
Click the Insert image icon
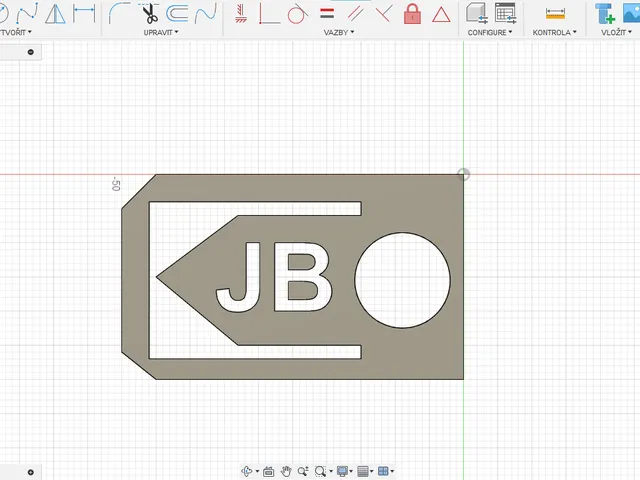(x=631, y=13)
